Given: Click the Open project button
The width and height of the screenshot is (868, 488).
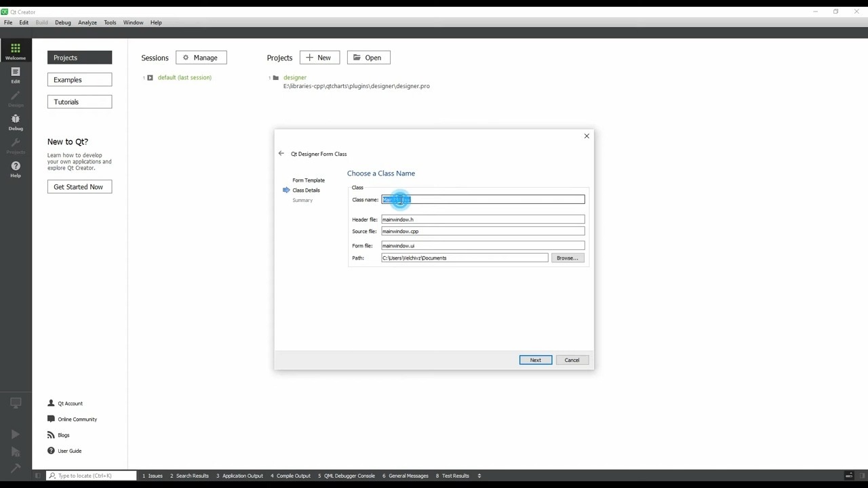Looking at the screenshot, I should coord(368,58).
